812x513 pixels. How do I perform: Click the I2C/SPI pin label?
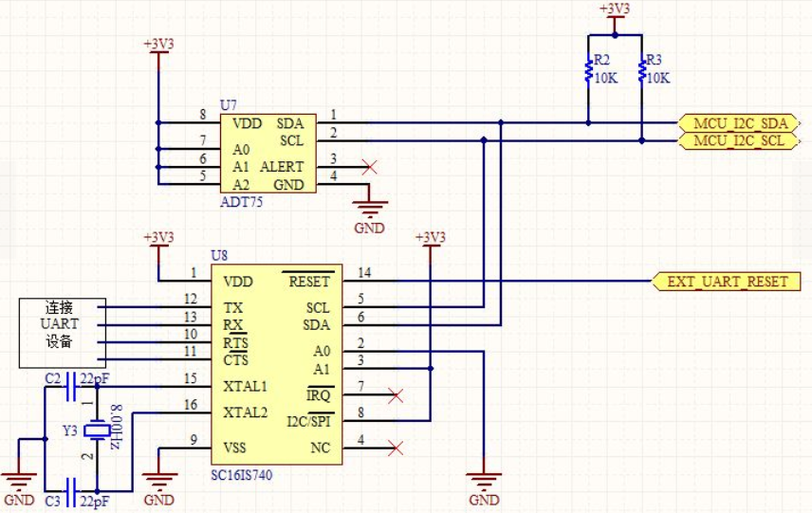pos(309,421)
